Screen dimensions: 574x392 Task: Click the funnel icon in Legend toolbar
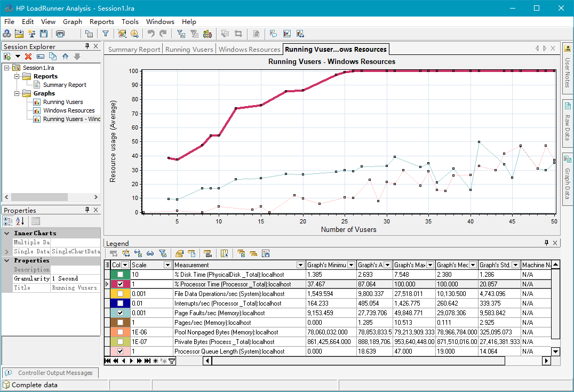tap(163, 253)
